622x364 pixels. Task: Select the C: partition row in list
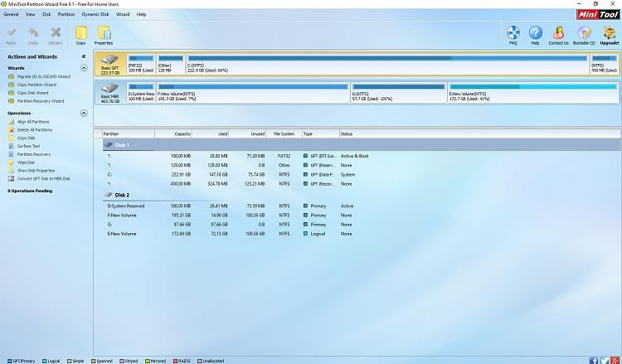362,174
